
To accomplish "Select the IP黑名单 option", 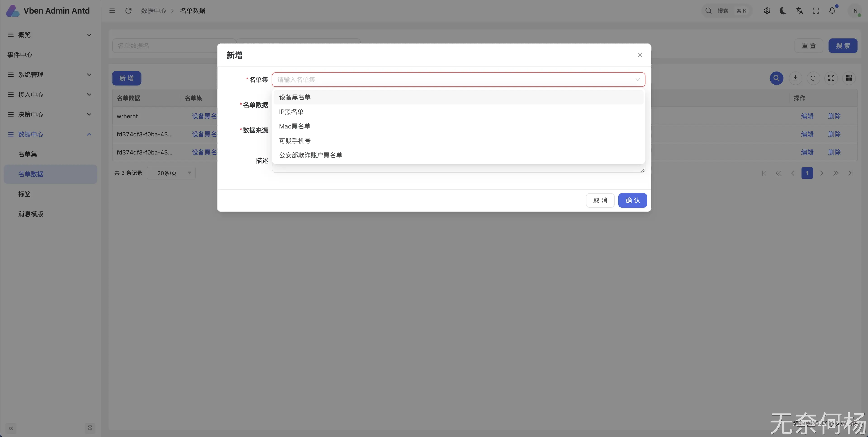I will pos(291,112).
